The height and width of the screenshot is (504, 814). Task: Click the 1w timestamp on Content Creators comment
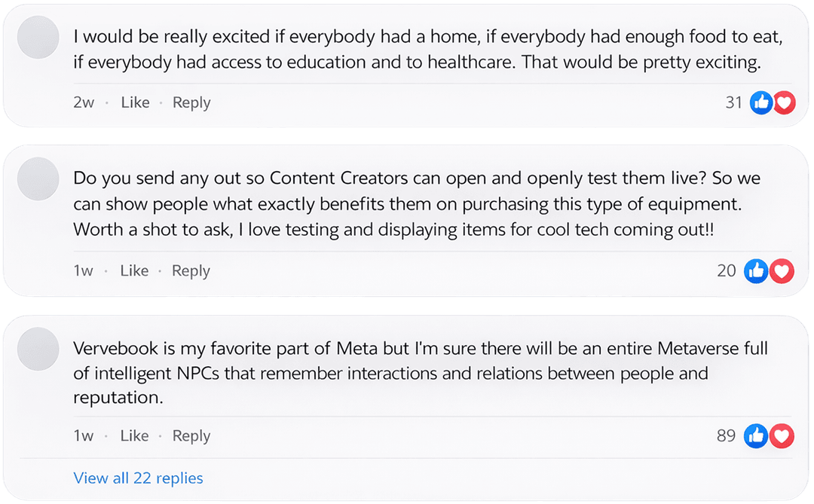click(83, 270)
